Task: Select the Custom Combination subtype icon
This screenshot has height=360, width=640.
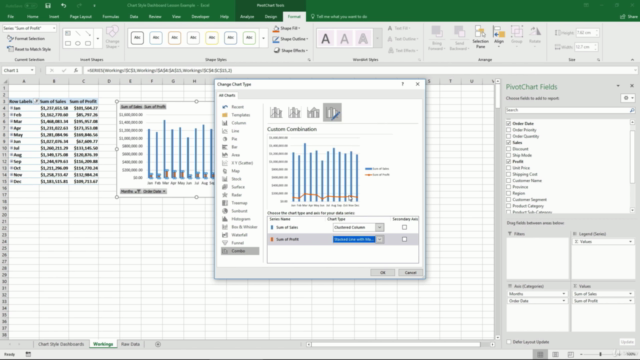Action: click(x=332, y=112)
